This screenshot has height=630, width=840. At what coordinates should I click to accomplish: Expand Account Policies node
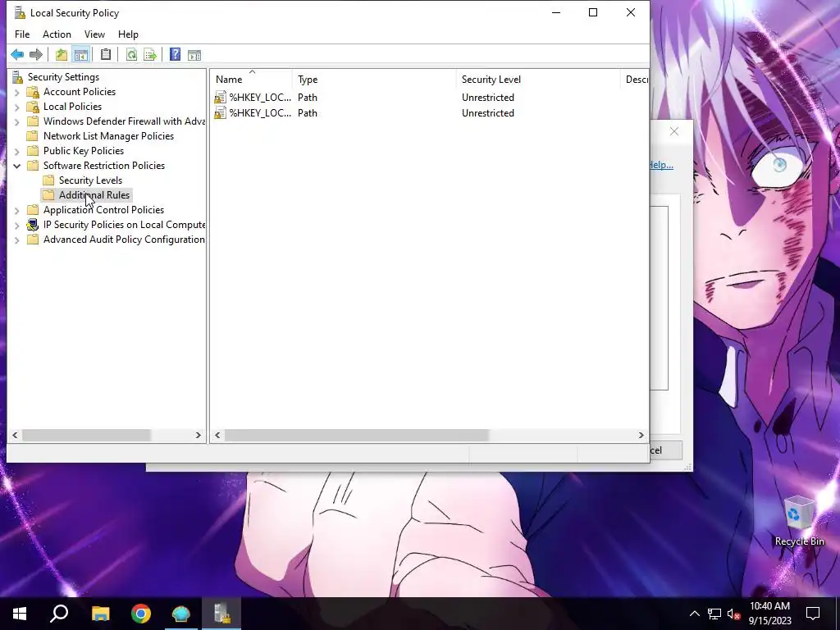pos(16,92)
